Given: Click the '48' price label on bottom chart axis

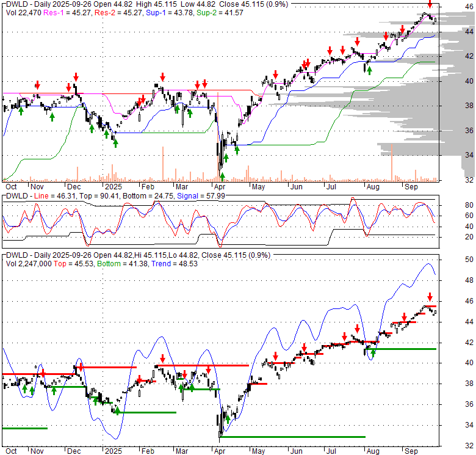Looking at the screenshot, I should coord(469,280).
